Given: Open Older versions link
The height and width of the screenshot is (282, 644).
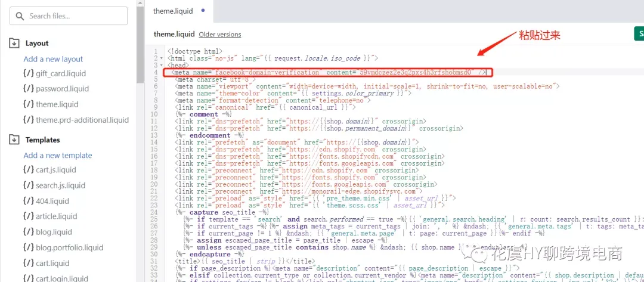Looking at the screenshot, I should pos(219,35).
